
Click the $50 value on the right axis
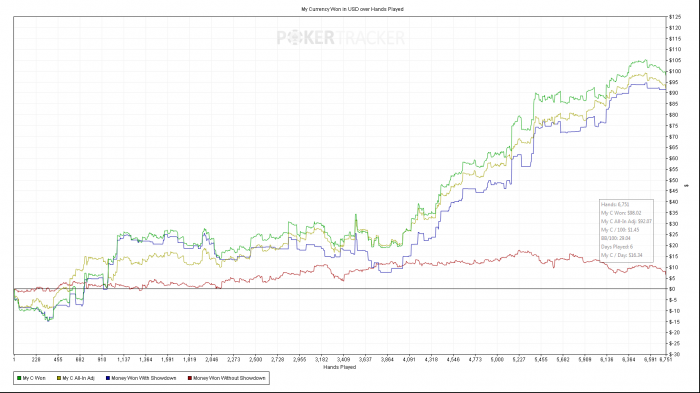[x=673, y=180]
